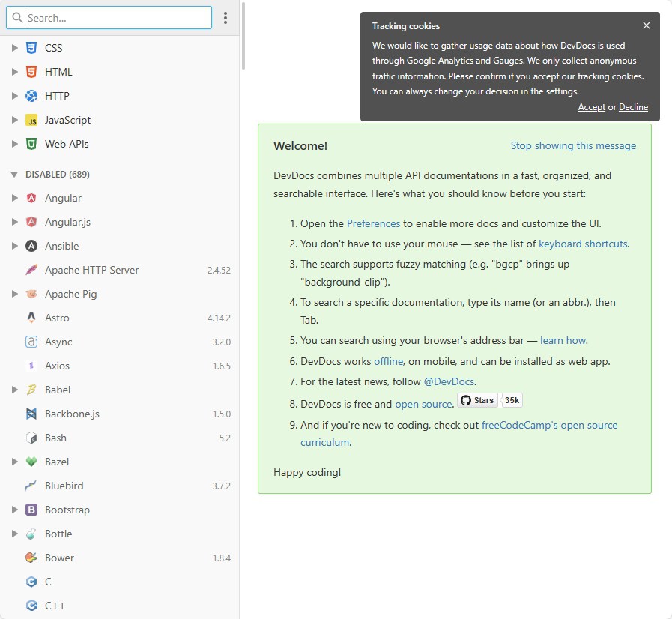Click the JavaScript docs icon in sidebar

[x=30, y=120]
